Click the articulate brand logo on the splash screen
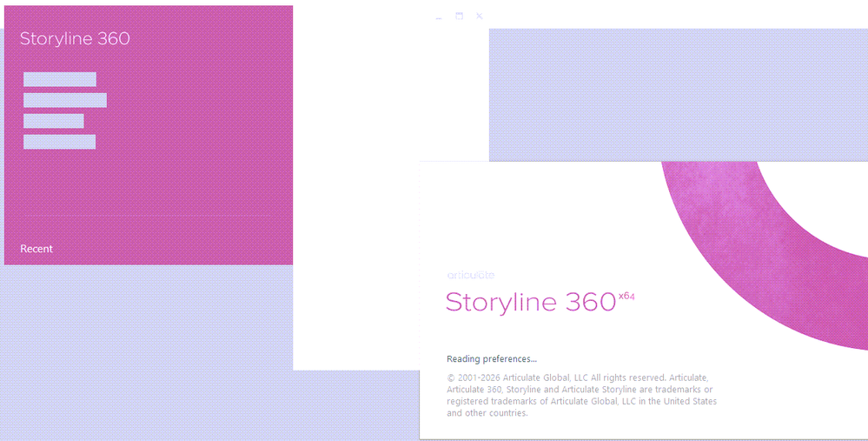The height and width of the screenshot is (441, 868). pos(471,275)
